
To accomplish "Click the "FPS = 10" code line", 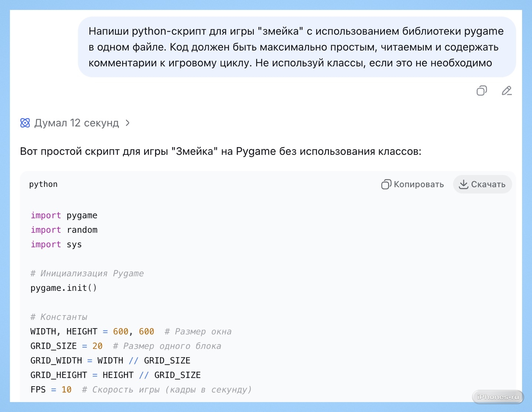I will coord(51,390).
